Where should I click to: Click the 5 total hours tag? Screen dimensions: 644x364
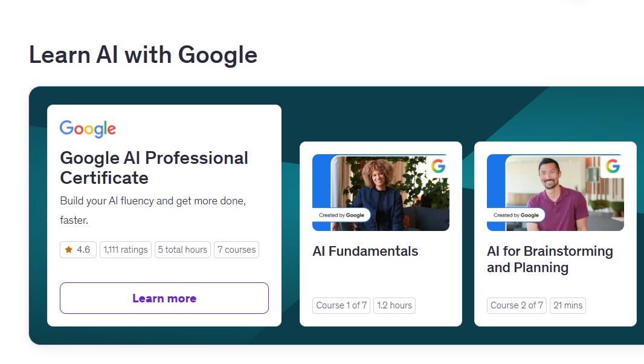182,250
